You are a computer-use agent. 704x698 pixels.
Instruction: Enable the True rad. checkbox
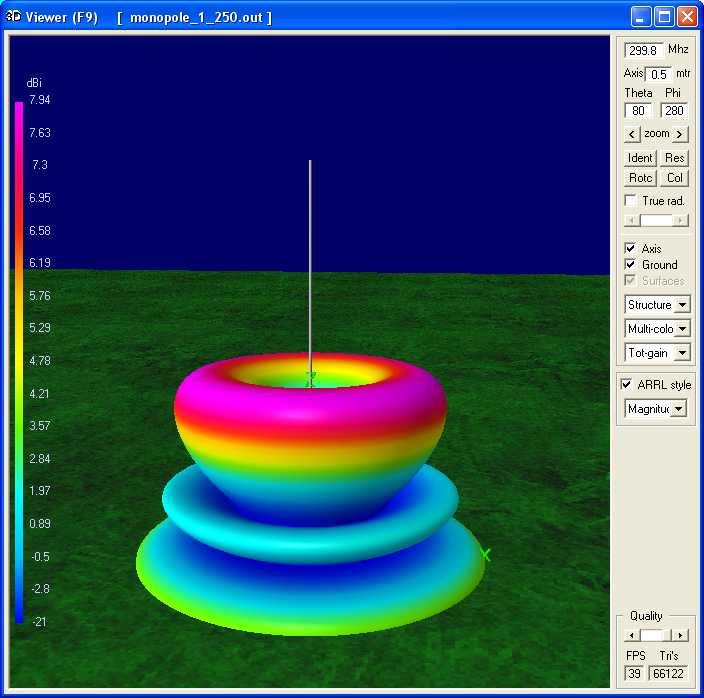click(x=630, y=201)
